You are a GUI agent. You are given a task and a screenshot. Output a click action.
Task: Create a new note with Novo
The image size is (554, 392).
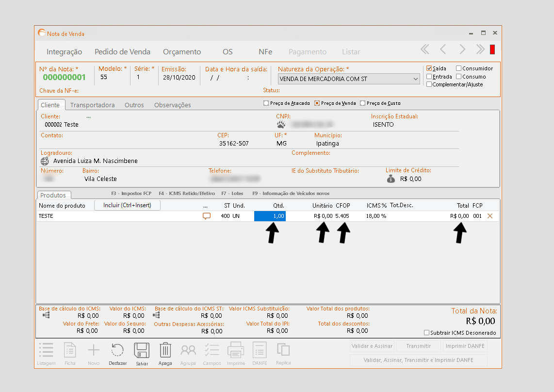(x=94, y=350)
